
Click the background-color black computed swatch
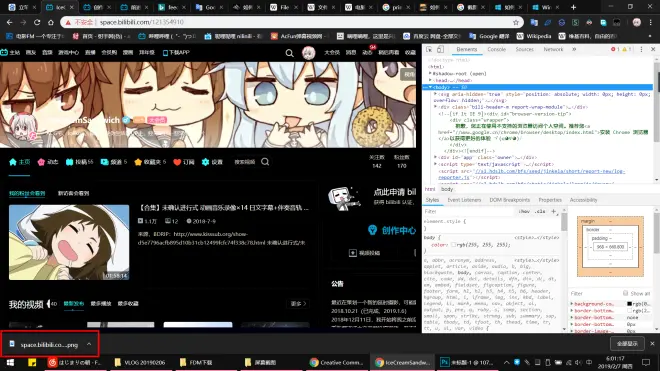(630, 304)
